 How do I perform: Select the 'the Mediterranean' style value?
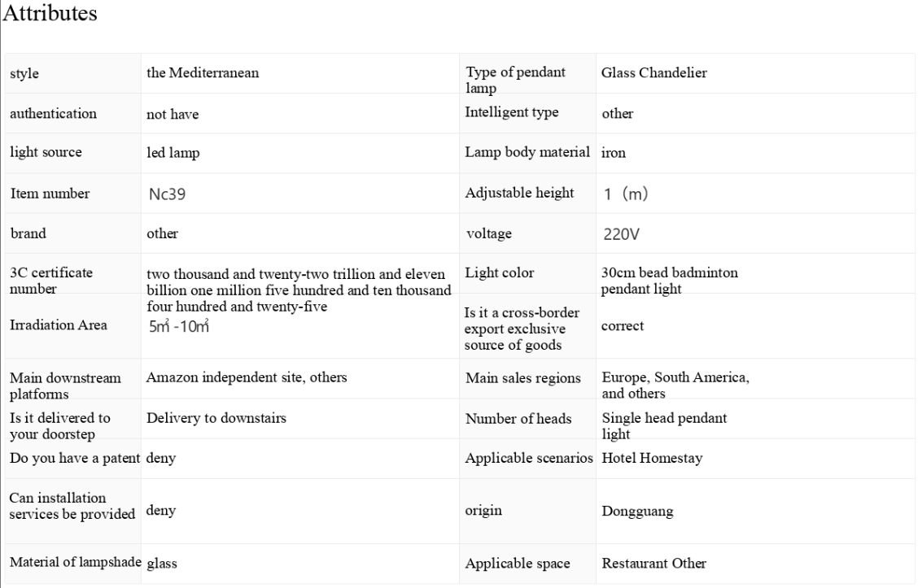203,72
